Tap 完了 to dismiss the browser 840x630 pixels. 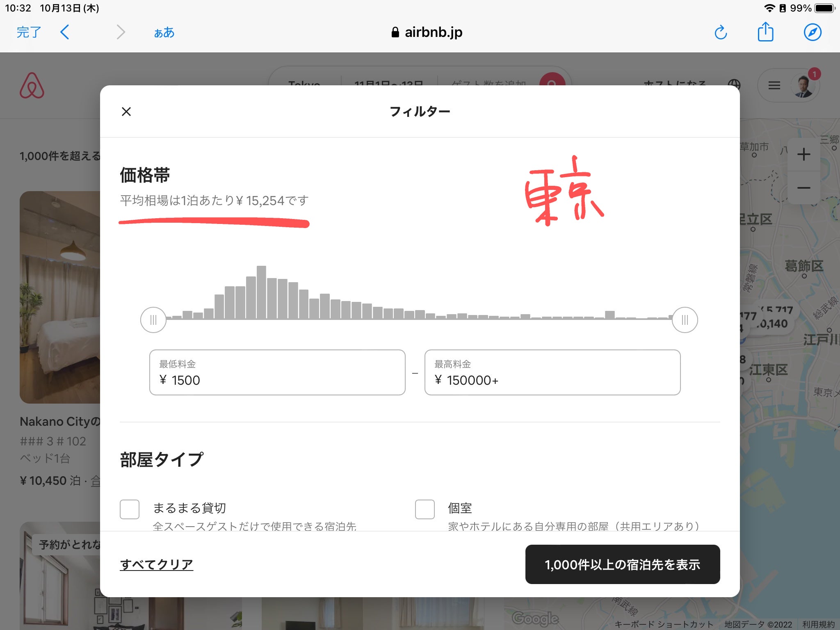point(29,32)
